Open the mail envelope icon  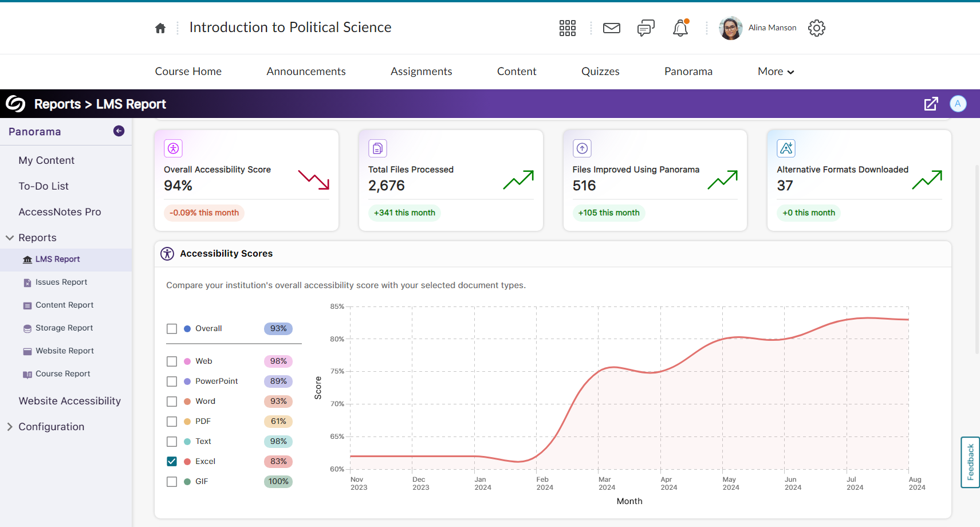(x=611, y=28)
